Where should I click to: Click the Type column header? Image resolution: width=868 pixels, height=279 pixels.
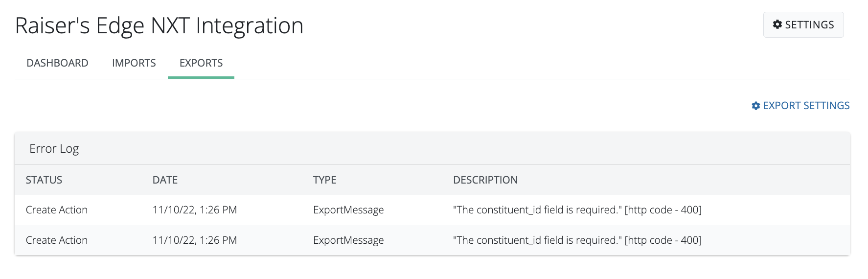(324, 180)
